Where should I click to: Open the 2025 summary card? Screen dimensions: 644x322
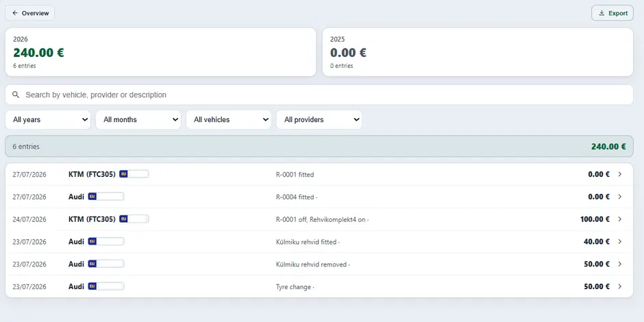point(478,52)
